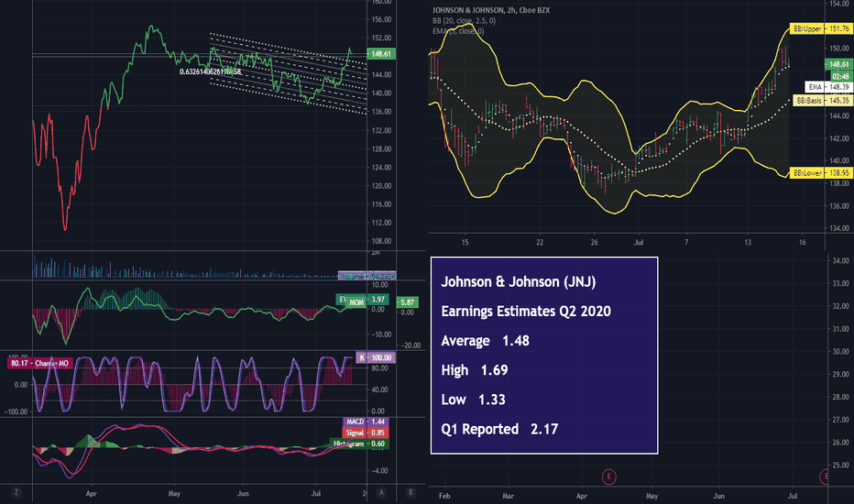
Task: Click the circular B scale button
Action: coord(411,493)
